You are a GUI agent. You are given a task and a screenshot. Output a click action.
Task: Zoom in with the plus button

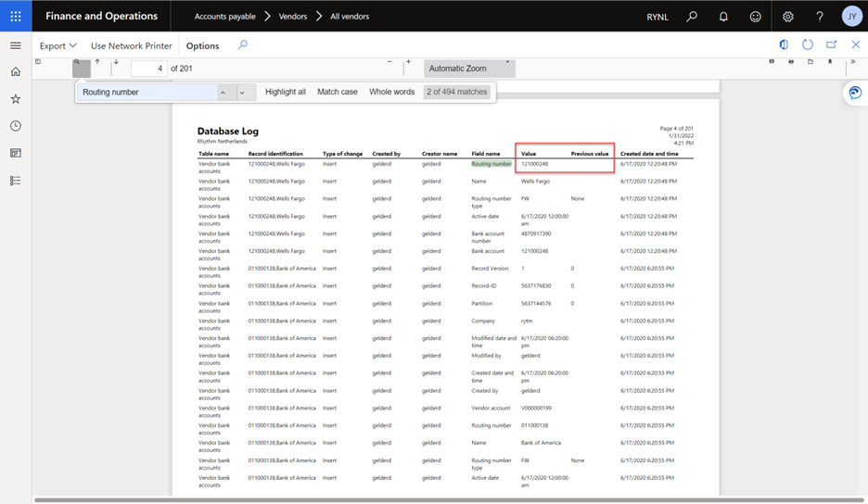[409, 62]
